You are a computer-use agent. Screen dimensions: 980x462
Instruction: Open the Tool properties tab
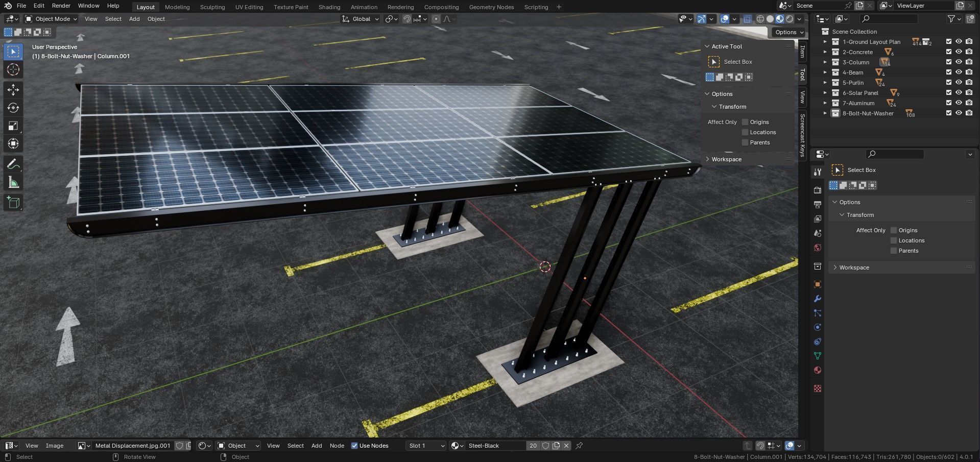(818, 172)
